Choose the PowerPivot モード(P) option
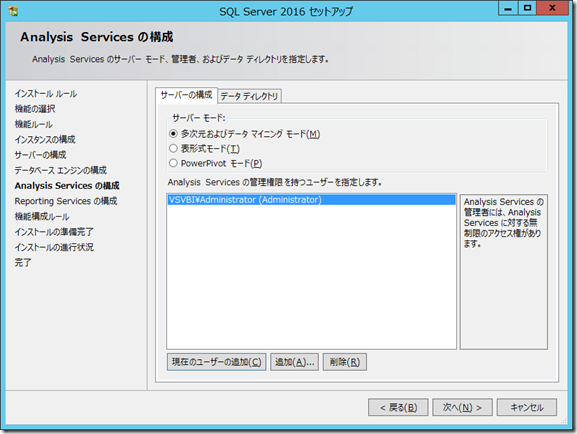Viewport: 577px width, 434px height. tap(173, 163)
